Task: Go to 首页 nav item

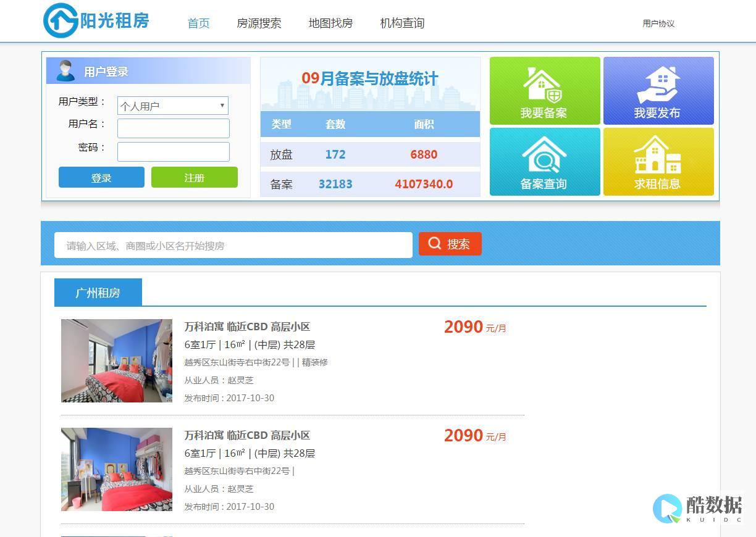Action: click(x=199, y=23)
